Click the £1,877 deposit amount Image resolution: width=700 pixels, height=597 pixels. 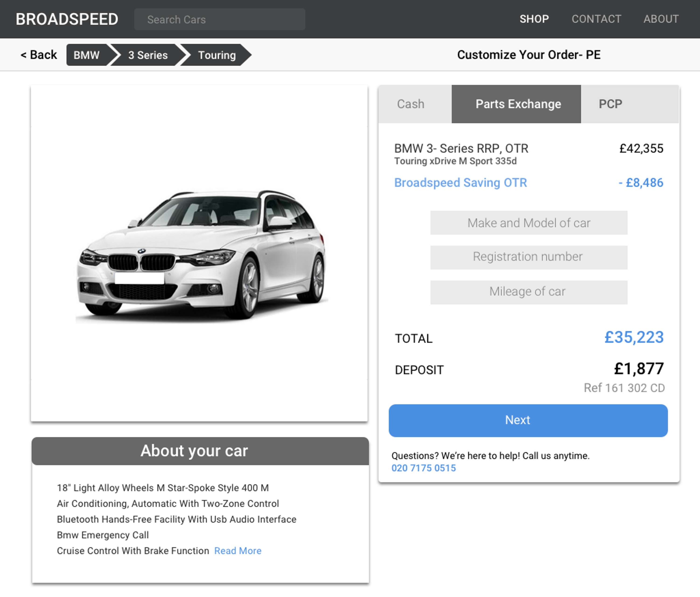639,368
